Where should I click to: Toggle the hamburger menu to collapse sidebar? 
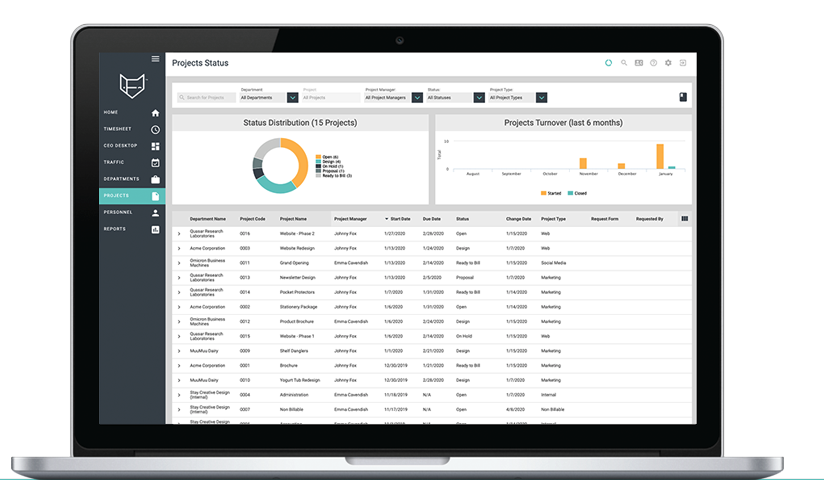pos(155,59)
